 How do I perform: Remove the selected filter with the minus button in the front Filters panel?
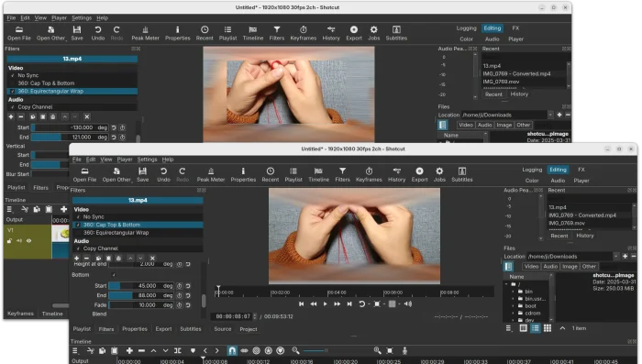tap(86, 259)
